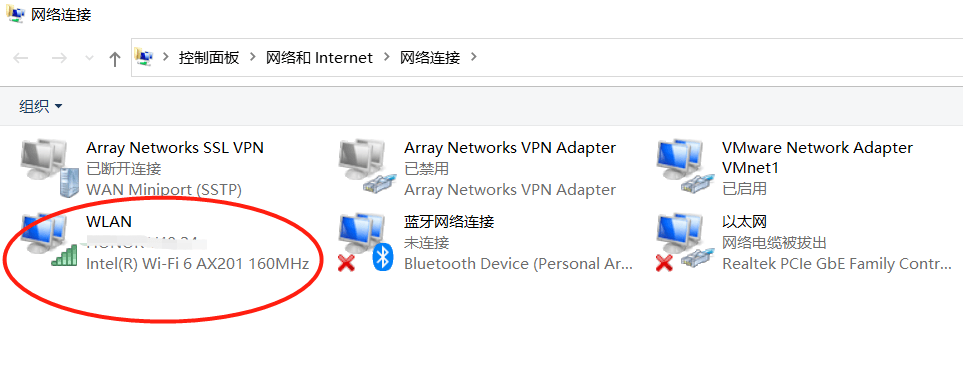Expand chevron after Network and Internet breadcrumb
963x392 pixels.
point(386,57)
